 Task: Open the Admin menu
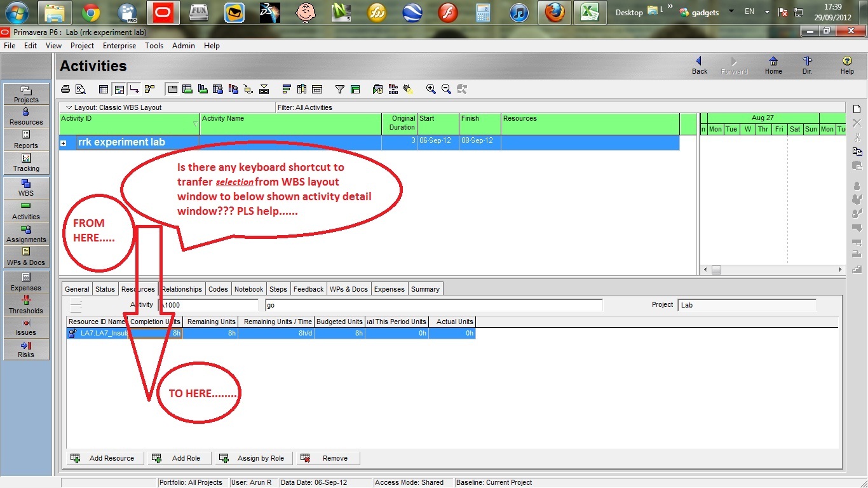[x=184, y=46]
